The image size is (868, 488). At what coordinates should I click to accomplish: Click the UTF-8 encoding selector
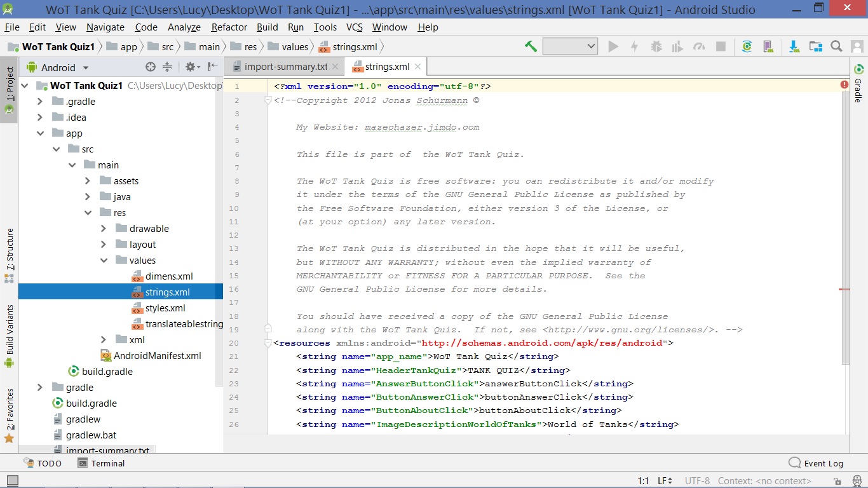[697, 481]
